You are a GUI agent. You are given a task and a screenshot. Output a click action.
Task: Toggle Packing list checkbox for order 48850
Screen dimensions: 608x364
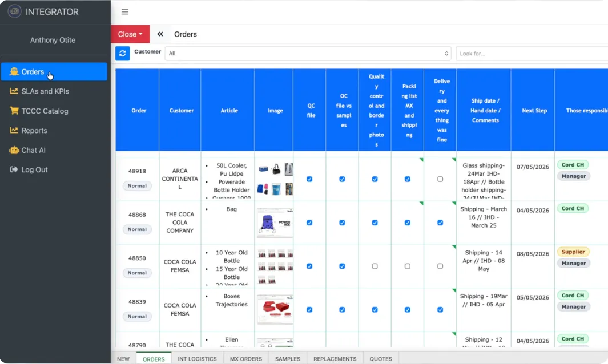[408, 266]
